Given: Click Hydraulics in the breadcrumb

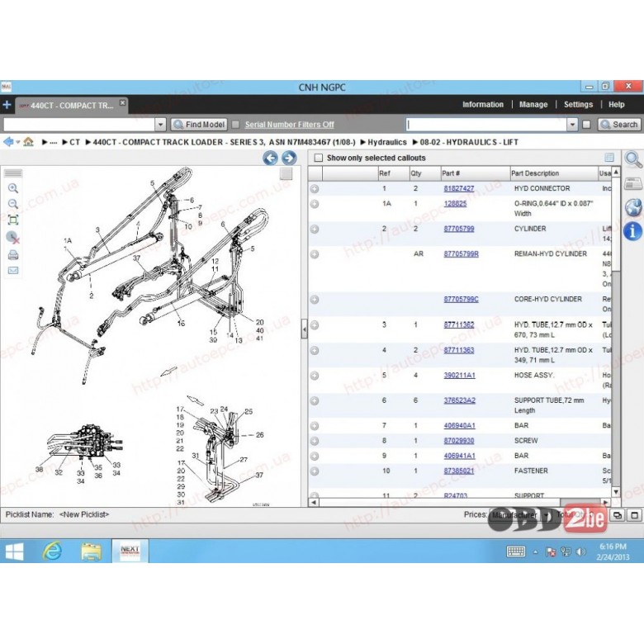Looking at the screenshot, I should (387, 142).
